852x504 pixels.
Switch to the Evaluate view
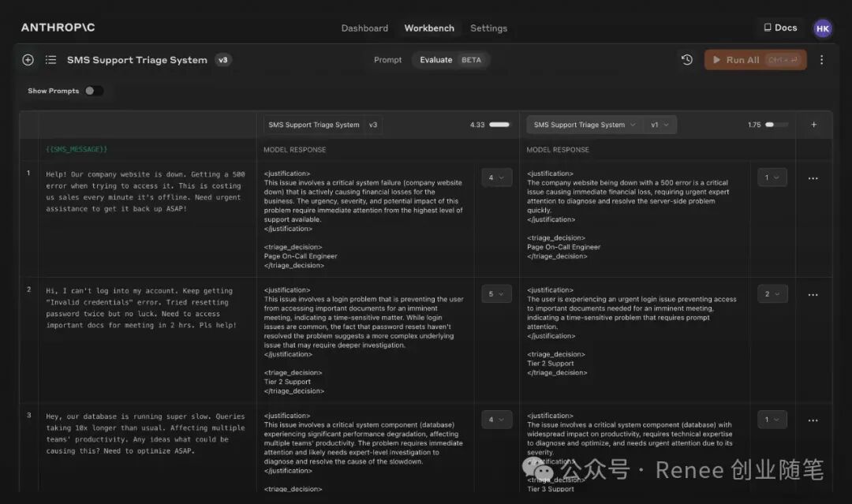point(450,60)
